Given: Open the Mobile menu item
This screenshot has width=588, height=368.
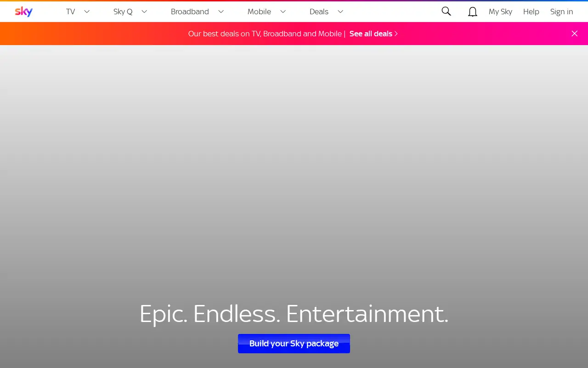Looking at the screenshot, I should coord(259,11).
